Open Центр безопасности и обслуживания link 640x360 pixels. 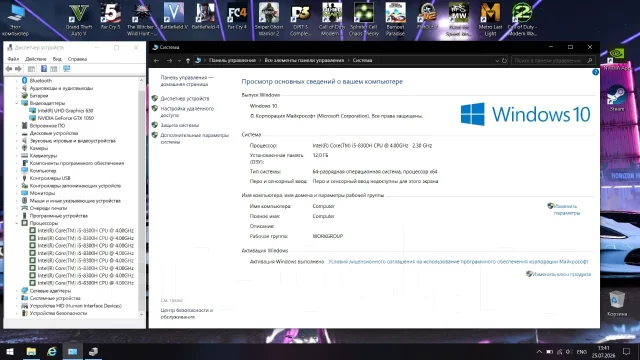[187, 313]
